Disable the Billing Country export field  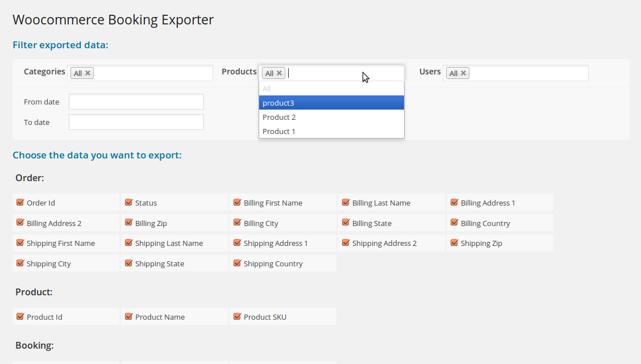point(454,223)
